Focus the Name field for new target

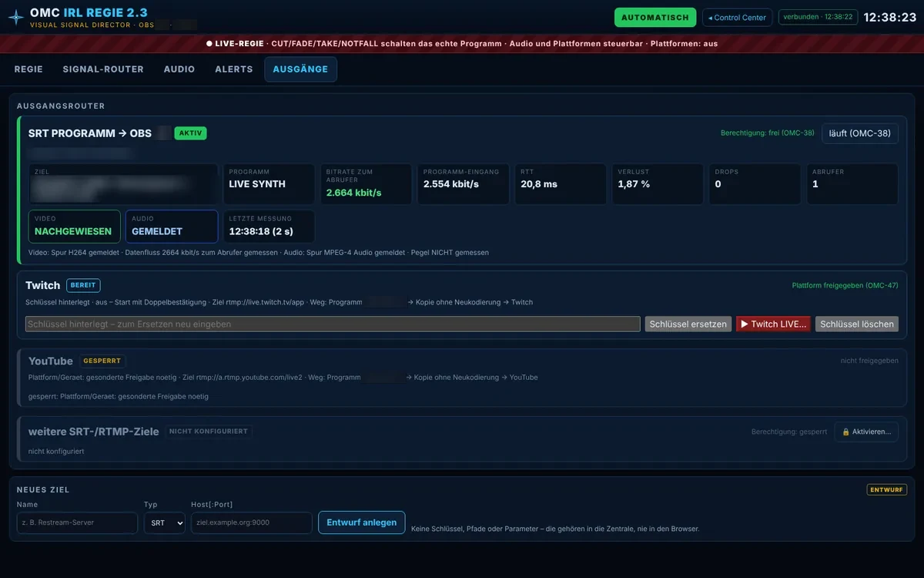pos(77,523)
